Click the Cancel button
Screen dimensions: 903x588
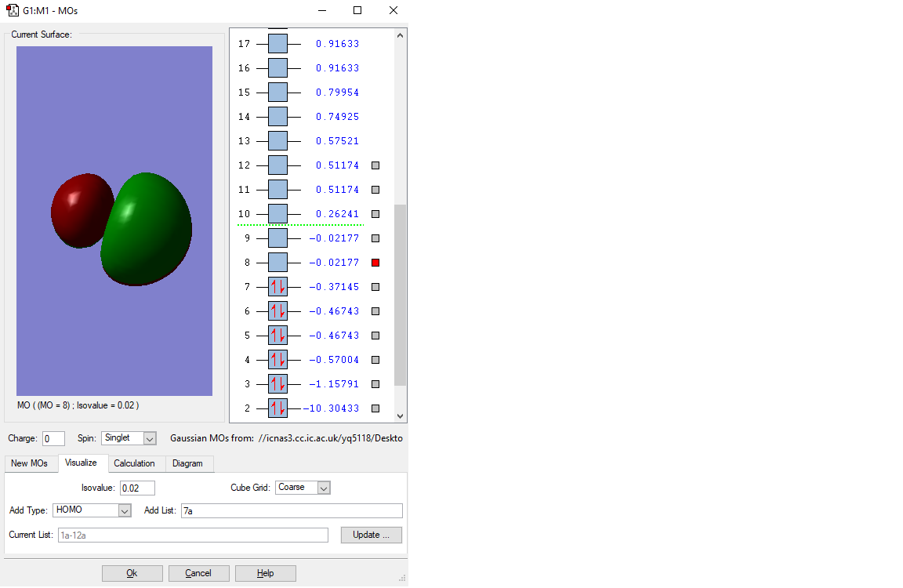(x=198, y=573)
